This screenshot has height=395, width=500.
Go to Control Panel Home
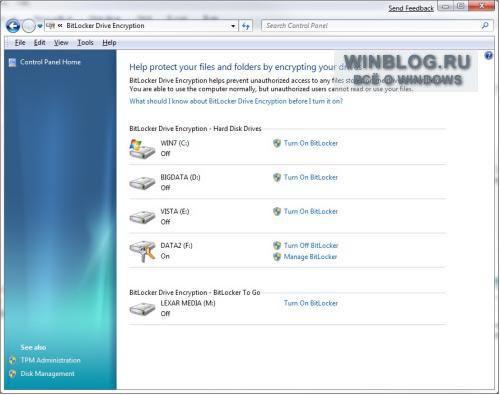pos(50,62)
